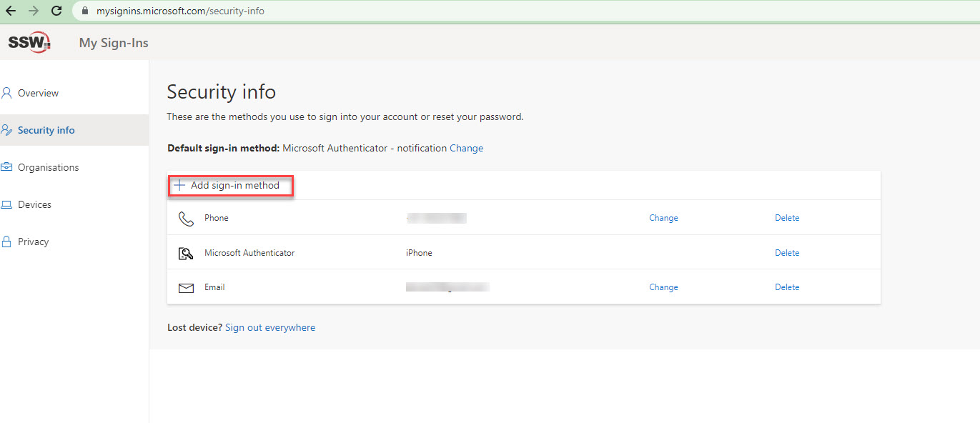Click the browser back arrow
The width and height of the screenshot is (980, 423).
(10, 11)
